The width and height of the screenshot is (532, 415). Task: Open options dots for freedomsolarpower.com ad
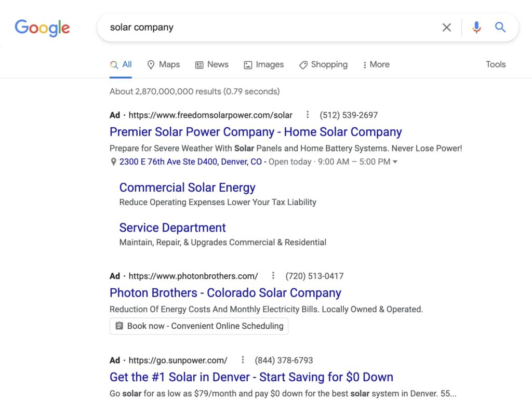click(x=308, y=115)
